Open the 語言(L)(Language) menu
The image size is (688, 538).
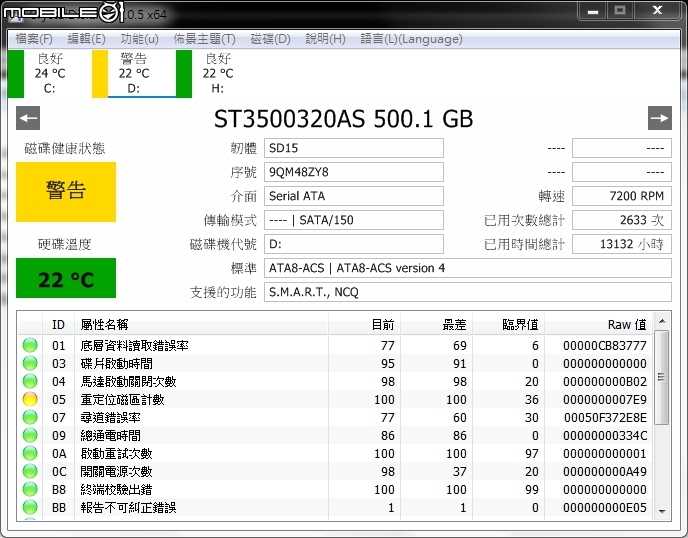(411, 39)
